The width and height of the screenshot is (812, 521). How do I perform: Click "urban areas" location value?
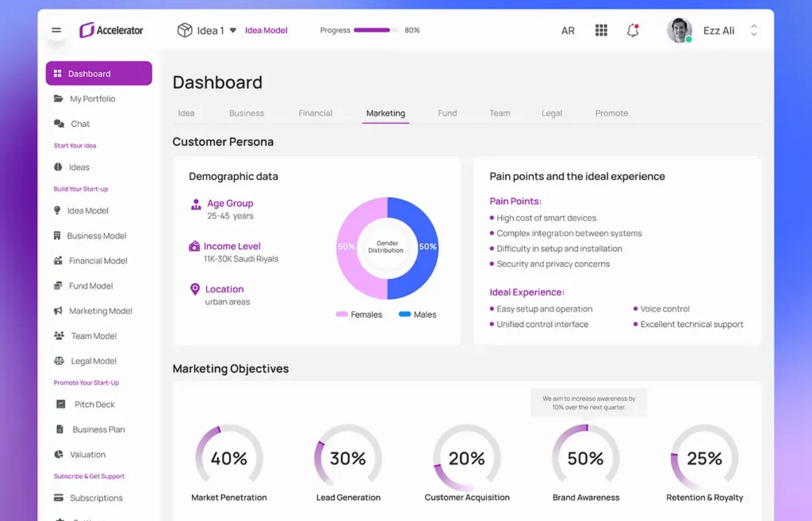point(227,302)
